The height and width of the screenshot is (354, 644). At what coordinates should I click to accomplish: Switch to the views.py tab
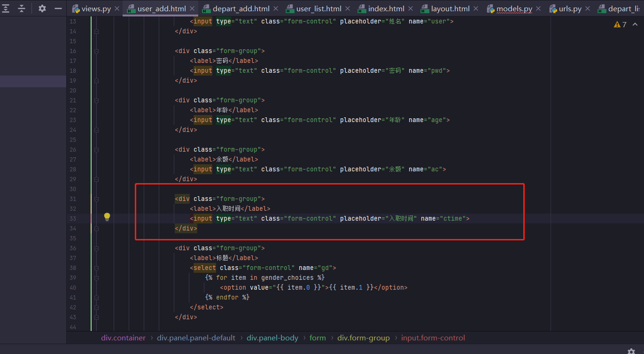point(96,8)
